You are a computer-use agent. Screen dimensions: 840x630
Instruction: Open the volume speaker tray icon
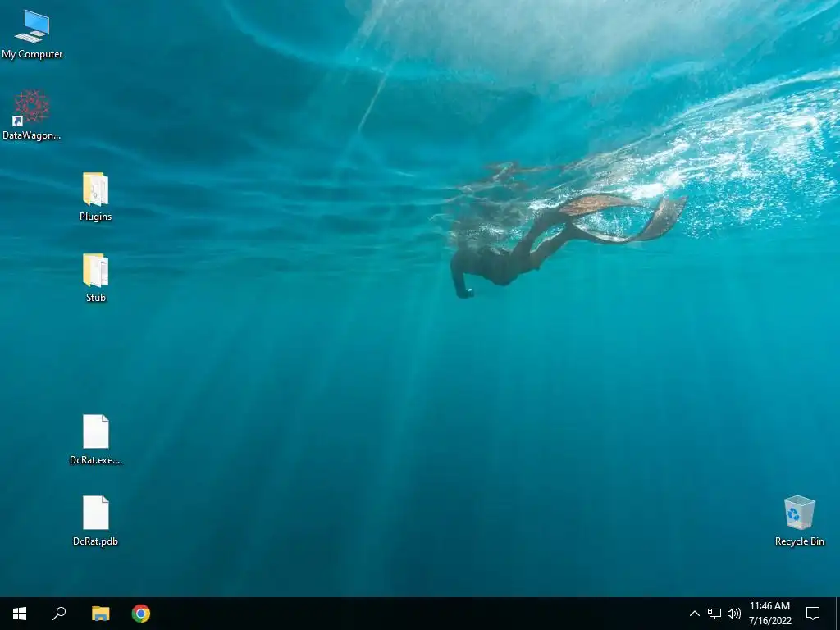click(x=734, y=614)
